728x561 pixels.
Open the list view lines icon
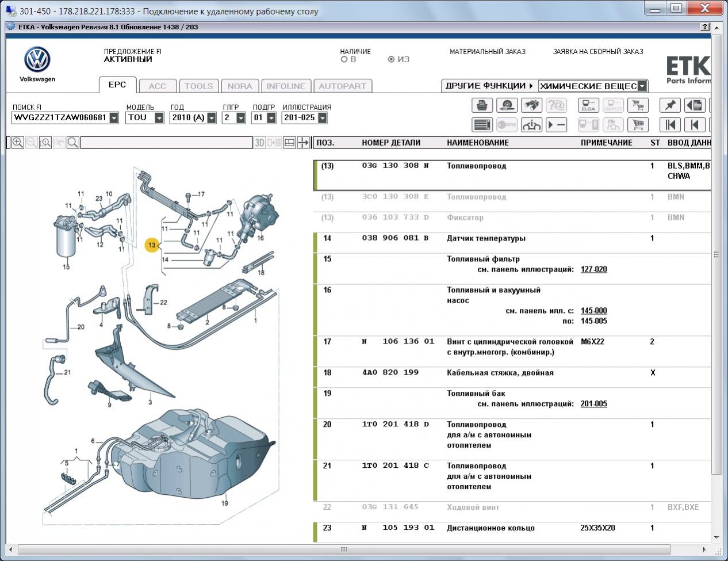(x=482, y=124)
